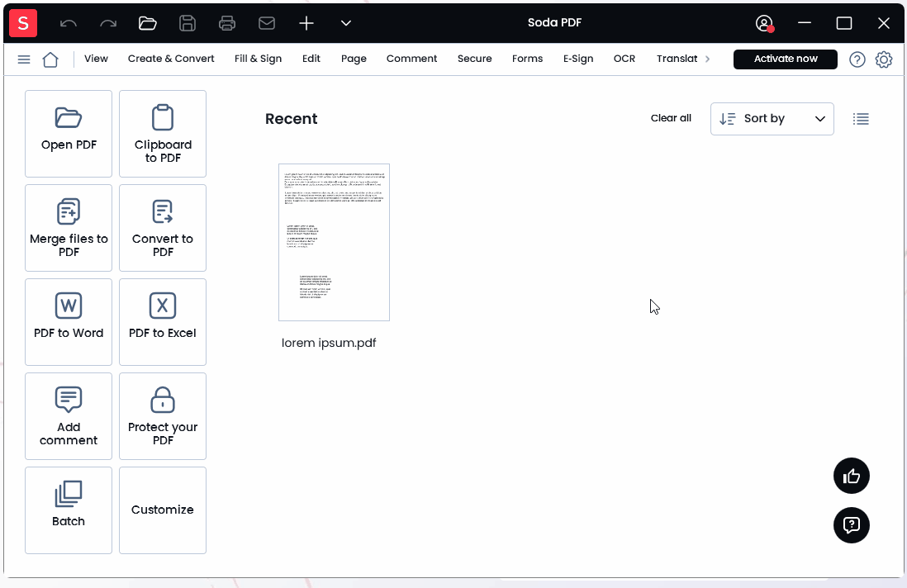Open settings with the gear icon
This screenshot has height=588, width=907.
point(884,59)
